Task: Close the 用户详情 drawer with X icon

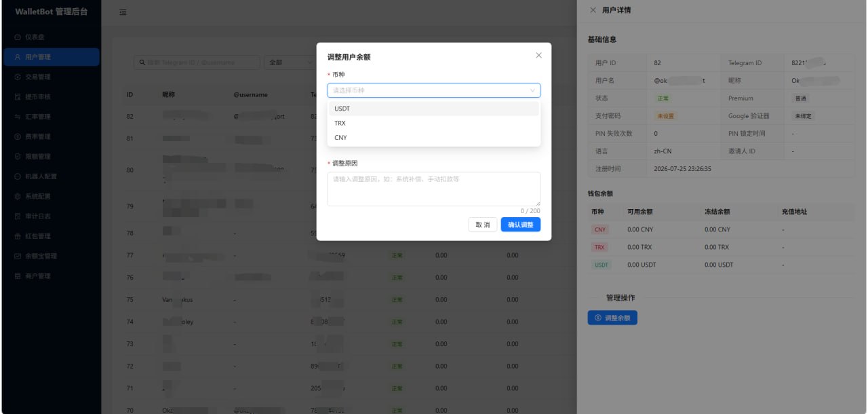Action: tap(593, 10)
